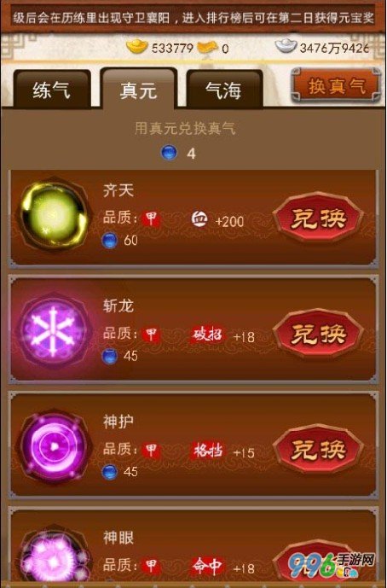Switch to the 练气 tab
Viewport: 387px width, 588px height.
click(52, 90)
